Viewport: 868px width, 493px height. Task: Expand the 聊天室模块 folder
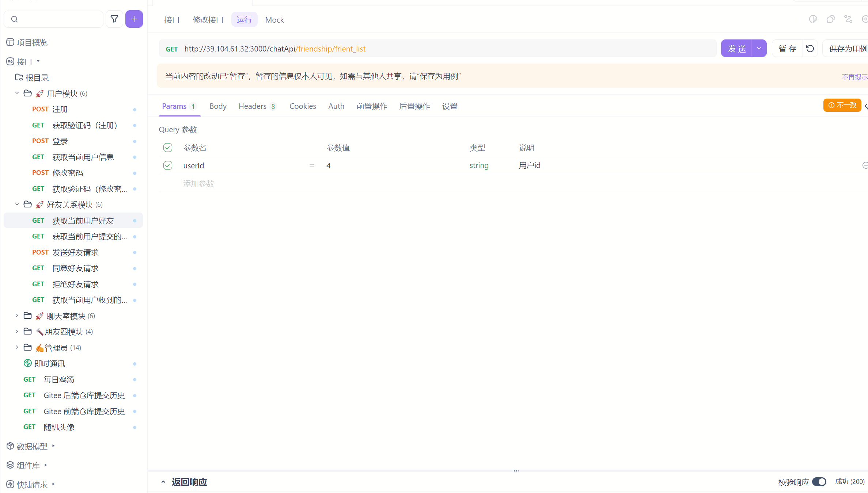coord(17,315)
